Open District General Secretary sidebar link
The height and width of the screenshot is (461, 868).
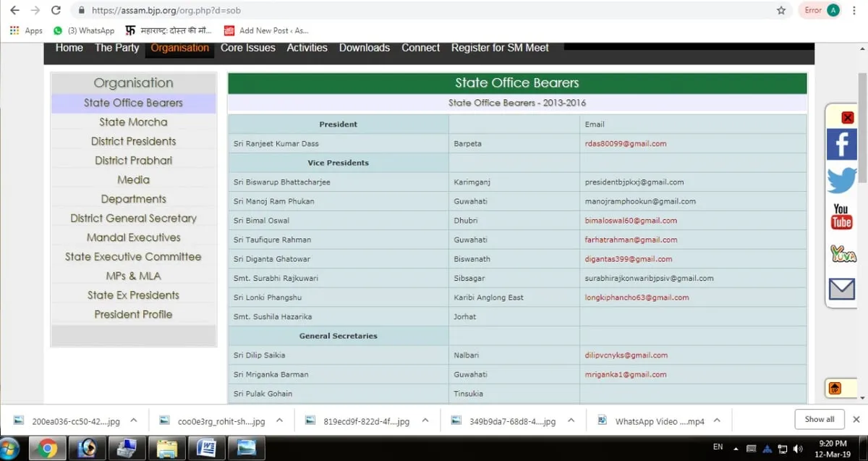(134, 219)
